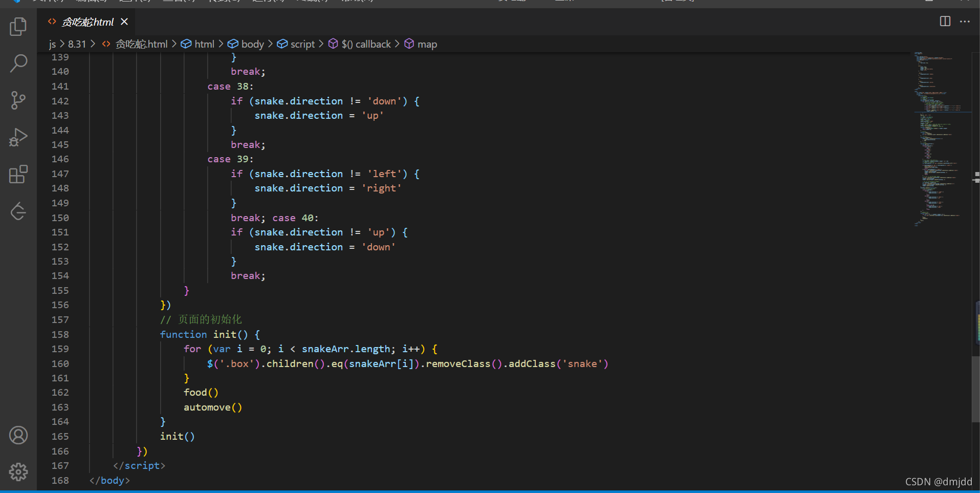
Task: Click the 8.31 breadcrumb folder
Action: click(x=77, y=45)
